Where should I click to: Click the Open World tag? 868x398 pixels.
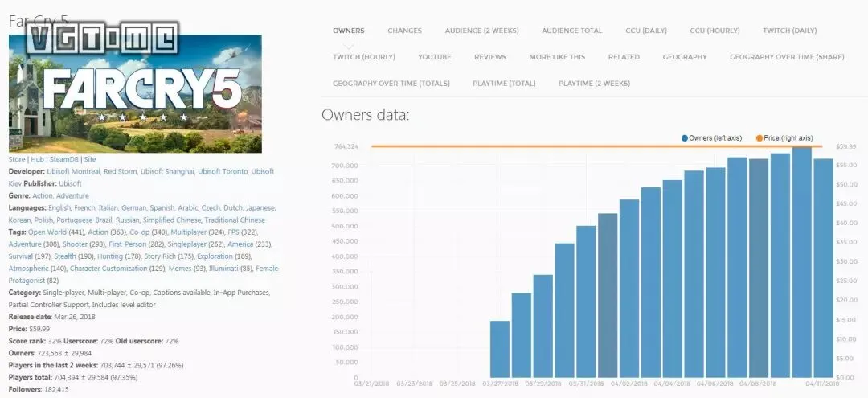tap(47, 232)
